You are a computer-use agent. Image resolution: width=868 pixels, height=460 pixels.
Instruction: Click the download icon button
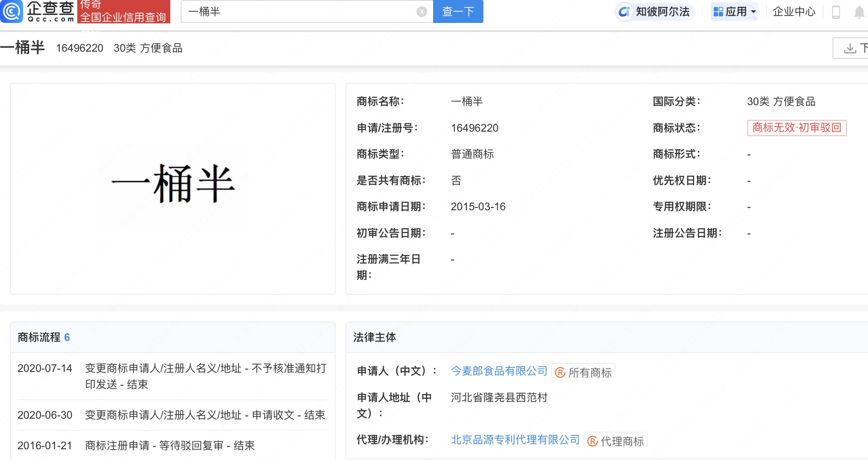coord(850,48)
